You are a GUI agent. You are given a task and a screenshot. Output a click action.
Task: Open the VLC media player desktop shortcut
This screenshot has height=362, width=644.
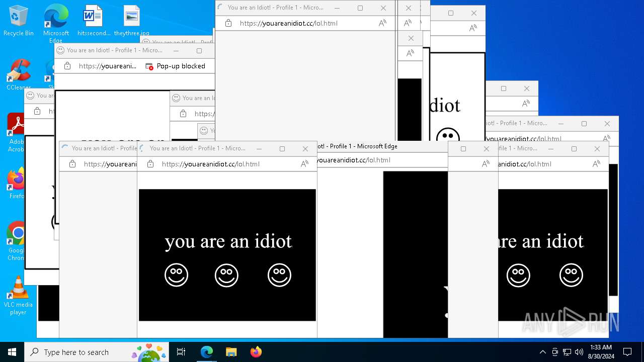(18, 296)
